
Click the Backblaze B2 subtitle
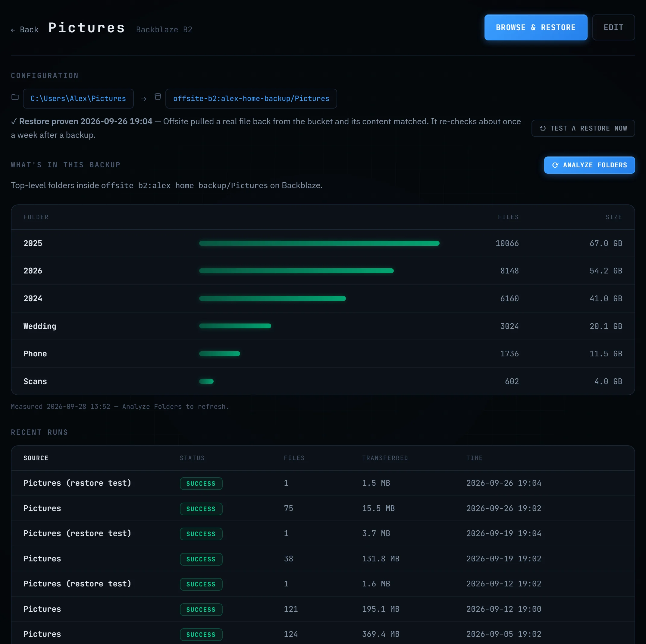(x=164, y=30)
